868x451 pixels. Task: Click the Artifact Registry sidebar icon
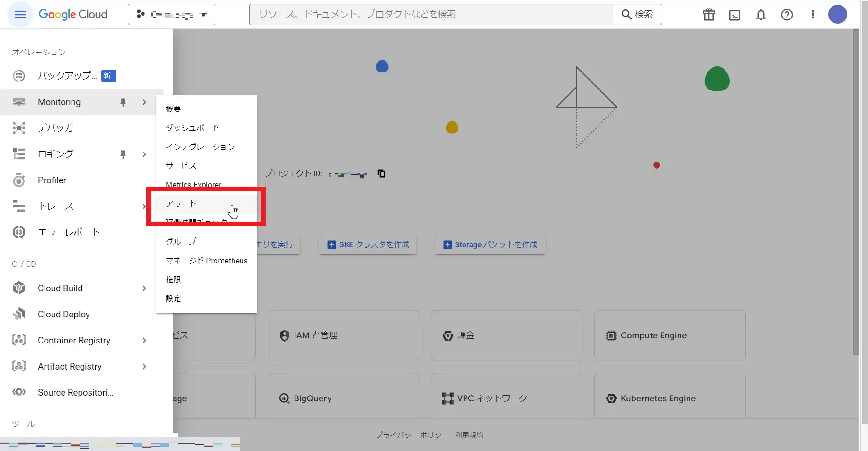(x=19, y=366)
